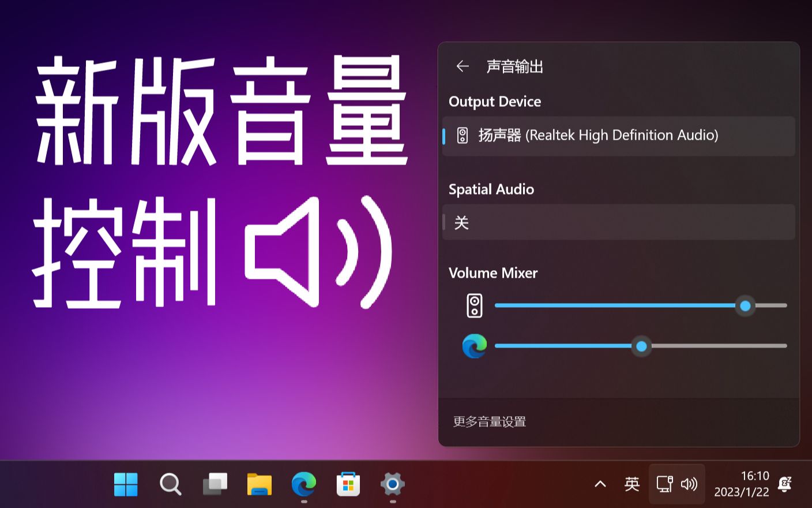Switch the 英 input language indicator
The image size is (812, 508).
point(632,484)
